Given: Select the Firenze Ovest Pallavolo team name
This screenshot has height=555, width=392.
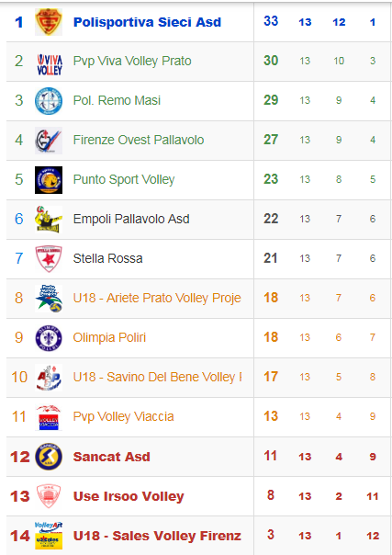Looking at the screenshot, I should 139,140.
